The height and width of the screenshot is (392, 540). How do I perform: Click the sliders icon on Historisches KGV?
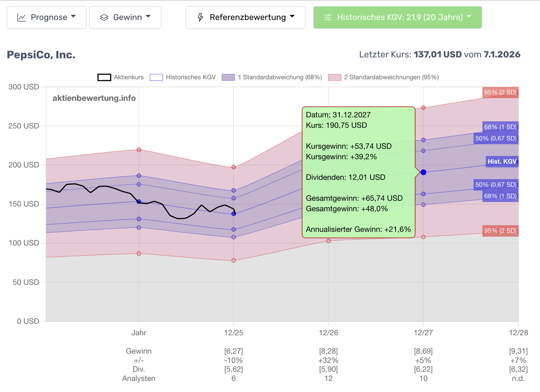click(x=328, y=17)
